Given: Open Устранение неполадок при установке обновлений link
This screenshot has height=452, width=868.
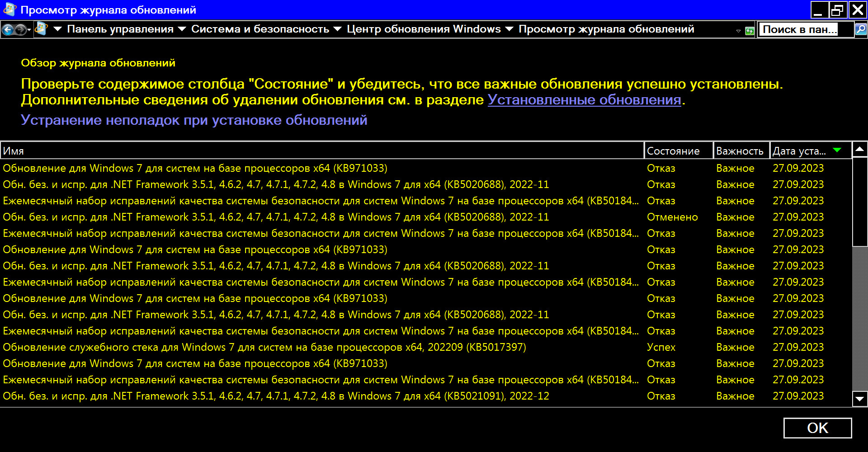Looking at the screenshot, I should coord(194,120).
